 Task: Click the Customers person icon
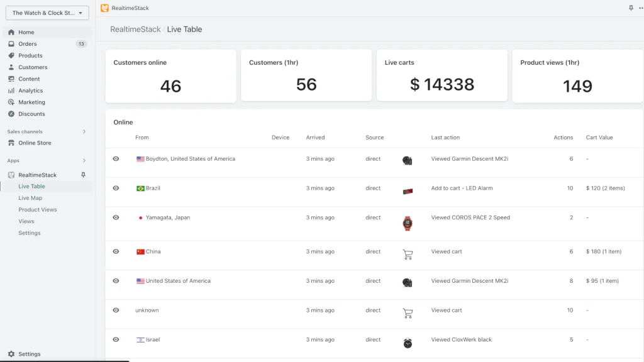[11, 67]
